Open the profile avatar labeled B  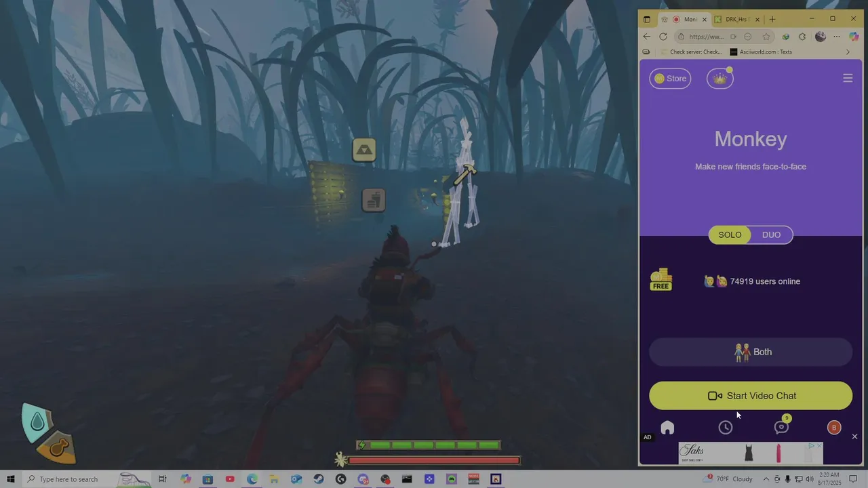(x=834, y=427)
